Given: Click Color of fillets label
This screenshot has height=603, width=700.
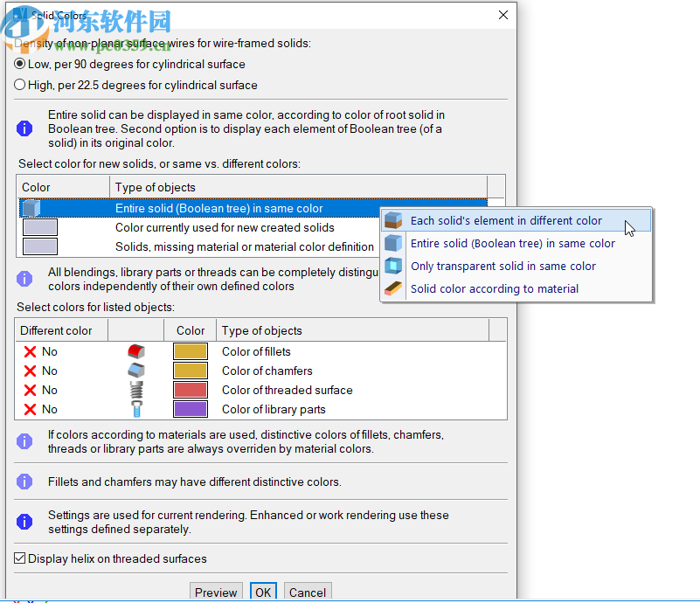Looking at the screenshot, I should coord(256,351).
